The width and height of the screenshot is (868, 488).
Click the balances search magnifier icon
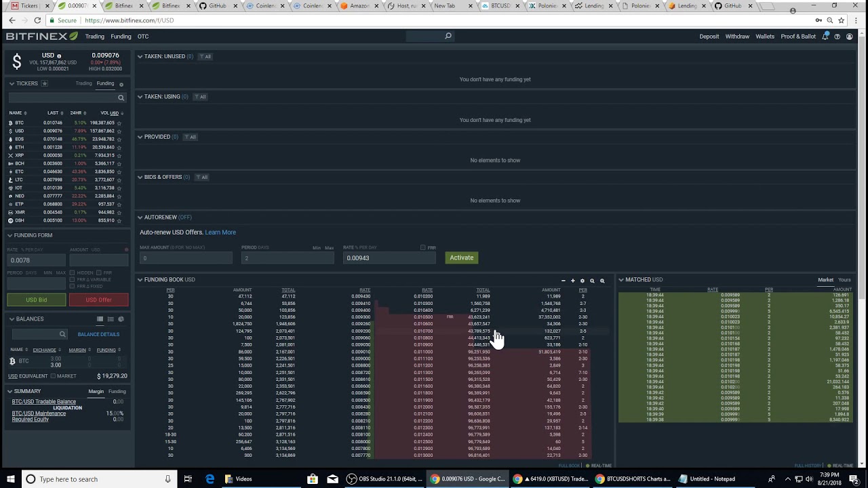(62, 334)
